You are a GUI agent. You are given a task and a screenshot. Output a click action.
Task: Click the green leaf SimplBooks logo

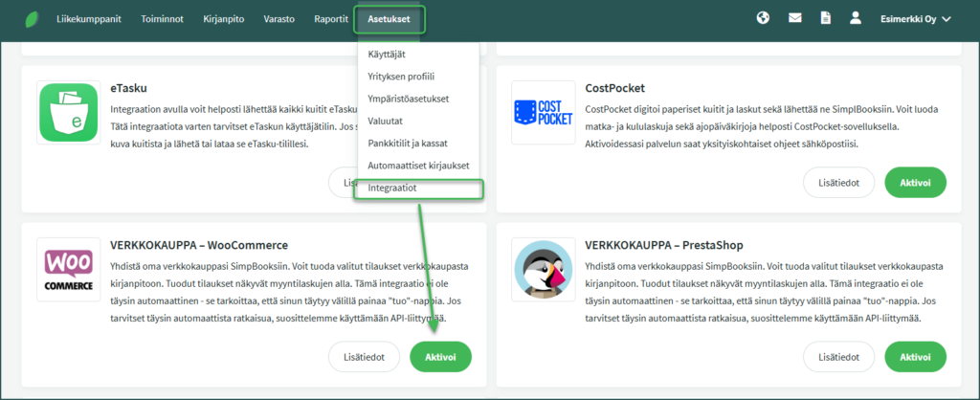pos(32,18)
